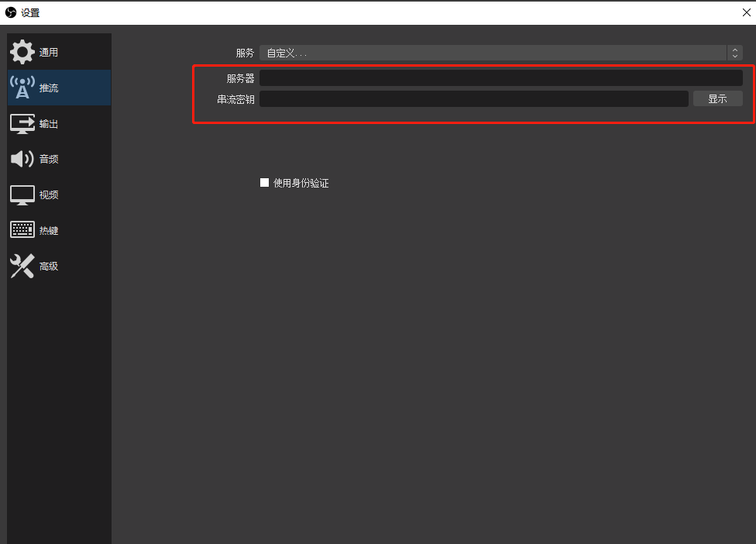Viewport: 756px width, 544px height.
Task: Click the 输出 output settings icon
Action: (22, 123)
